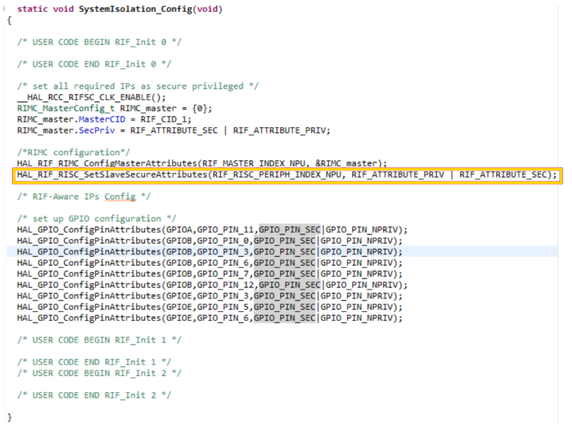Click the SystemIsolation_Config function name
The width and height of the screenshot is (572, 428).
pos(135,9)
